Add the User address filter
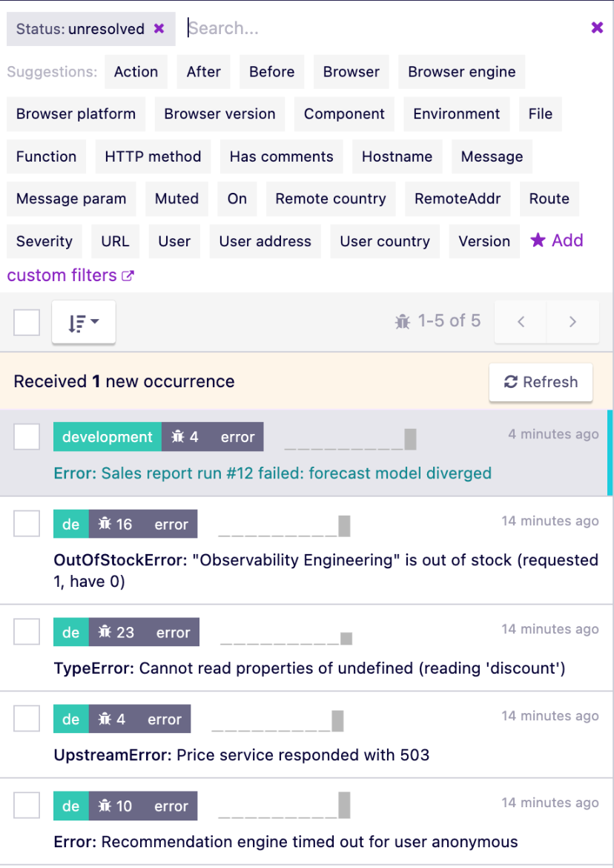 (x=265, y=241)
